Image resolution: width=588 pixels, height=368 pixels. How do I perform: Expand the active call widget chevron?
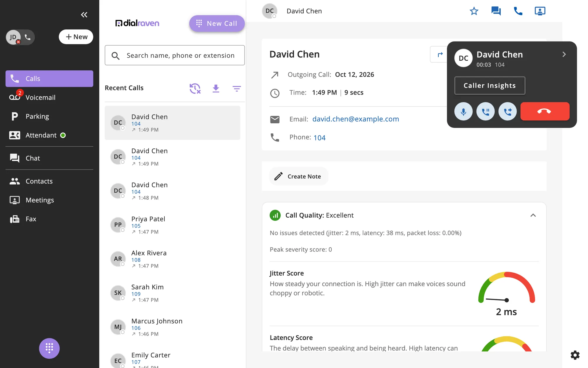coord(564,54)
